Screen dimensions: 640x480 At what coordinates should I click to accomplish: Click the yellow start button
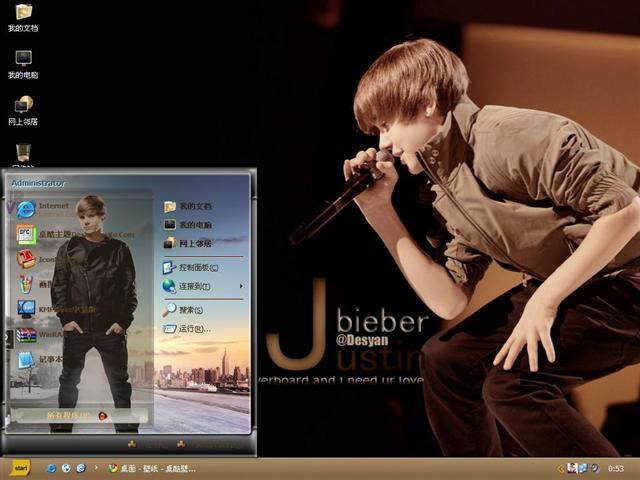[20, 468]
